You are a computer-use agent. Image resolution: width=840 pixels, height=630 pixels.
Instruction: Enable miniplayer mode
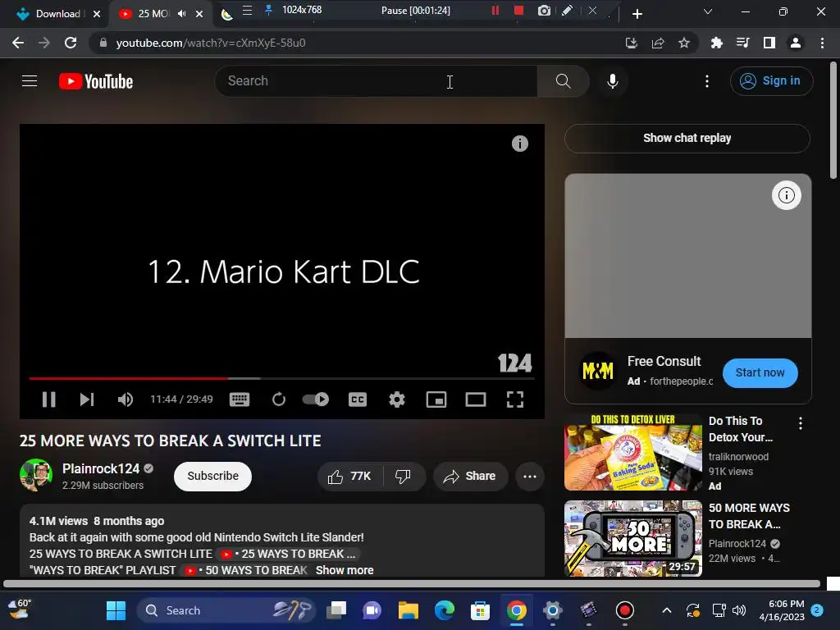[436, 399]
